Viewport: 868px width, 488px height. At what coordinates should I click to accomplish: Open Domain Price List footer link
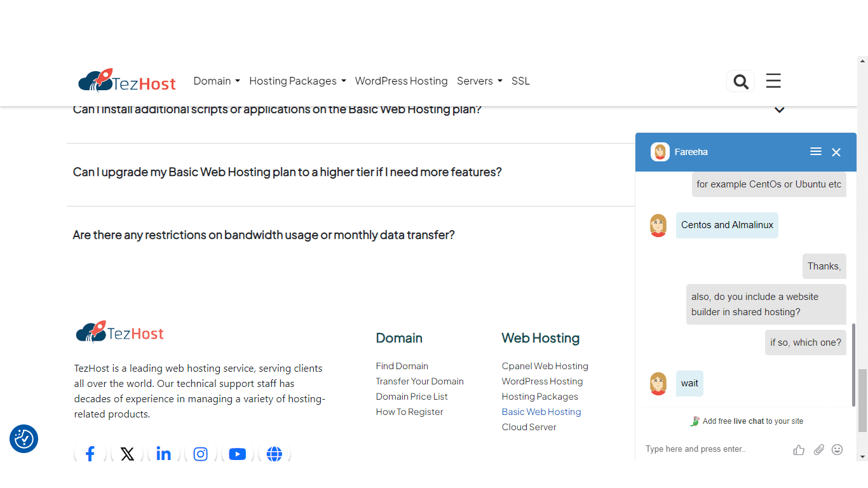(412, 396)
